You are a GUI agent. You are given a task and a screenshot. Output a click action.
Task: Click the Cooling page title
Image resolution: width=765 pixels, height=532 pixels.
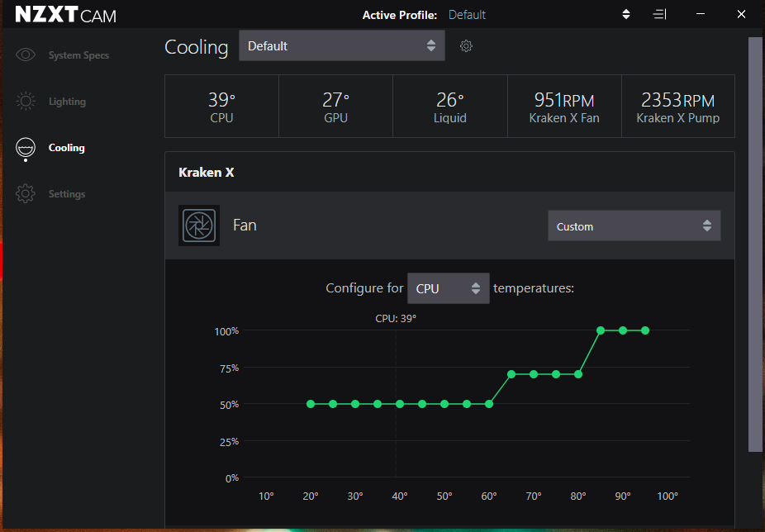(196, 47)
